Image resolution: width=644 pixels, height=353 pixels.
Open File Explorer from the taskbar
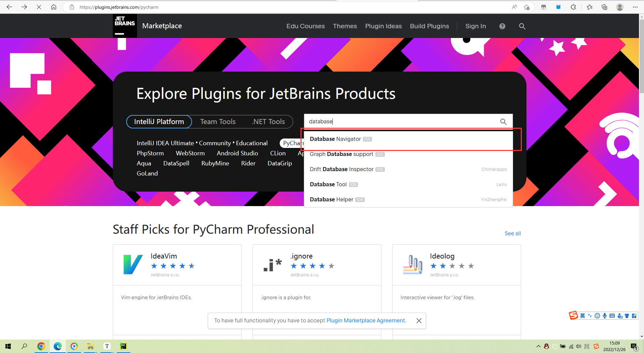point(90,346)
